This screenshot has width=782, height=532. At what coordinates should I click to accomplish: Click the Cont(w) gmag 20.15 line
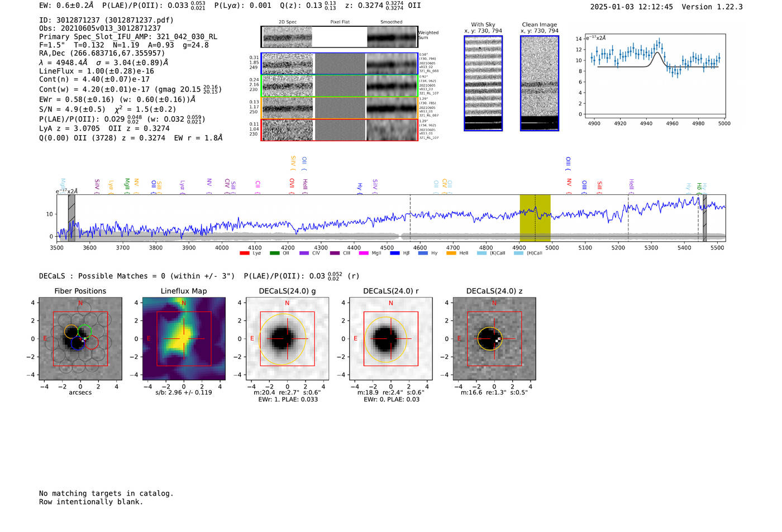[130, 89]
